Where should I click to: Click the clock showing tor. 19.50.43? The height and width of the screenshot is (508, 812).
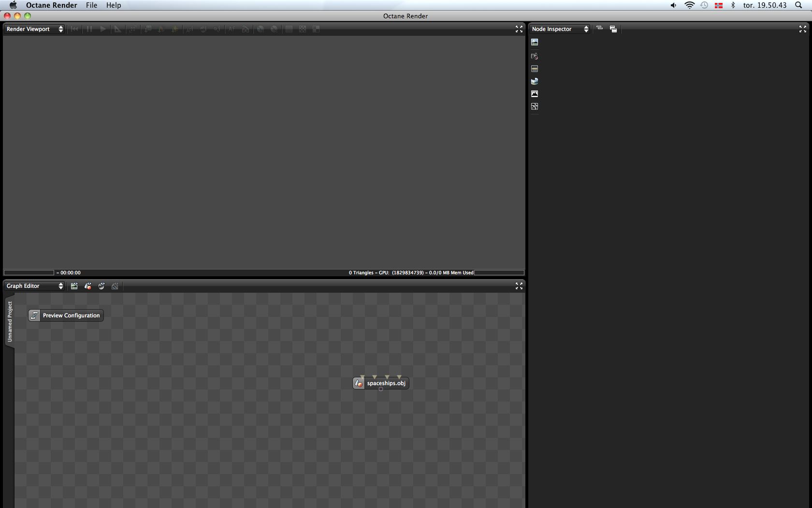[765, 5]
